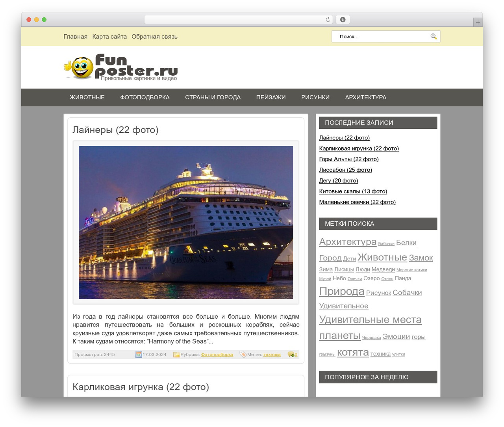Click the browser download icon

tap(343, 20)
